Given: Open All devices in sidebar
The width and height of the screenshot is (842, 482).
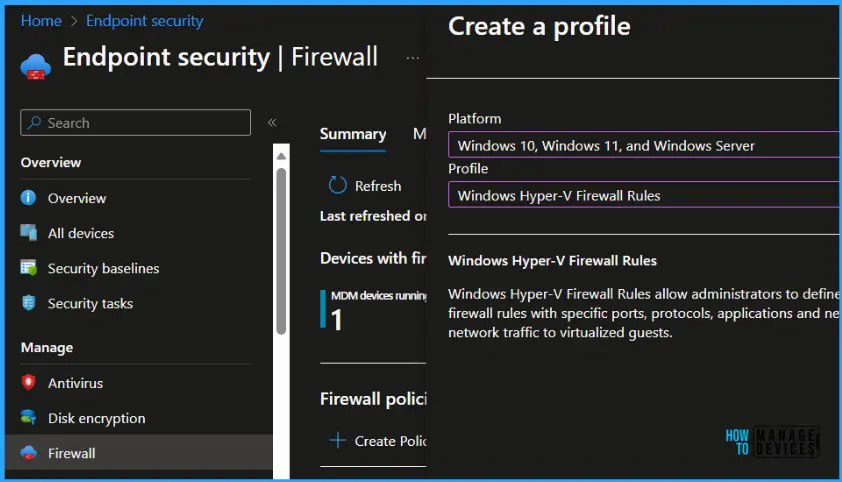Looking at the screenshot, I should pos(81,233).
